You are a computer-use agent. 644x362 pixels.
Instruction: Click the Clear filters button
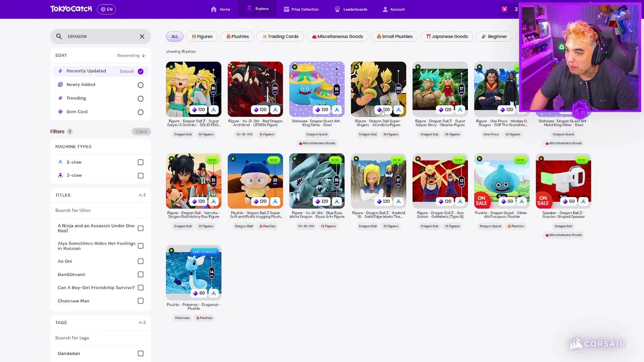click(x=141, y=132)
